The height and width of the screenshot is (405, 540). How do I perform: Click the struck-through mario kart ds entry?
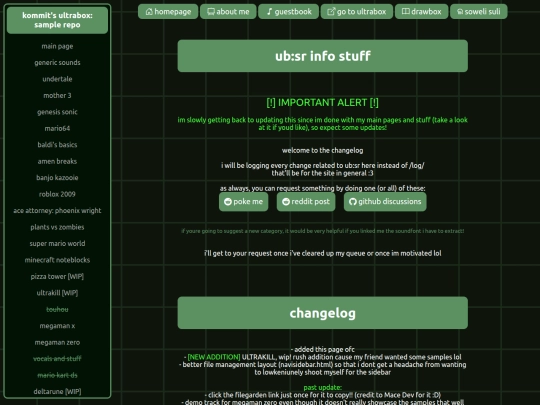coord(57,375)
